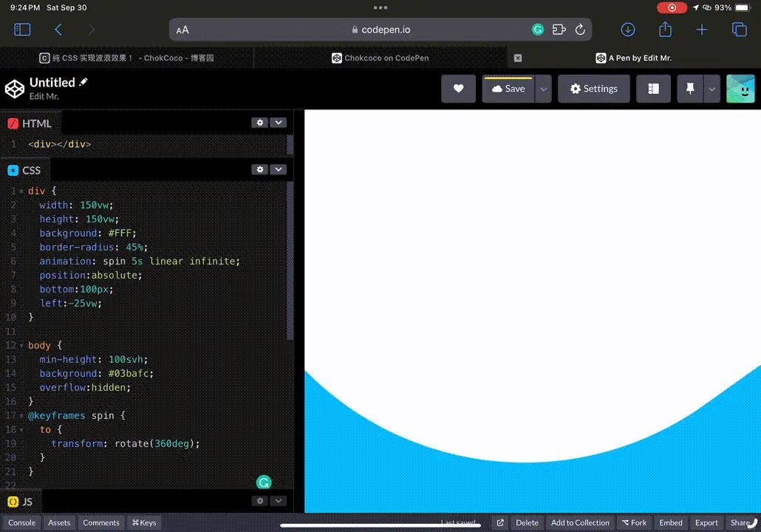The image size is (761, 532).
Task: Open the Save options dropdown arrow
Action: click(x=544, y=89)
